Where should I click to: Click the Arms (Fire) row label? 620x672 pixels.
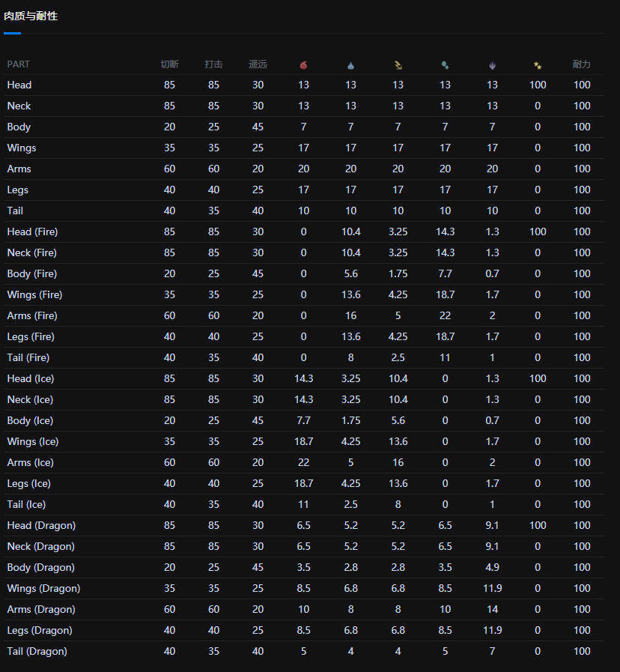32,316
